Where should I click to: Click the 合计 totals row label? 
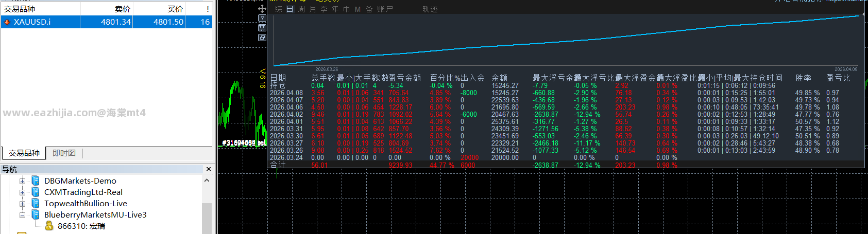(x=278, y=165)
